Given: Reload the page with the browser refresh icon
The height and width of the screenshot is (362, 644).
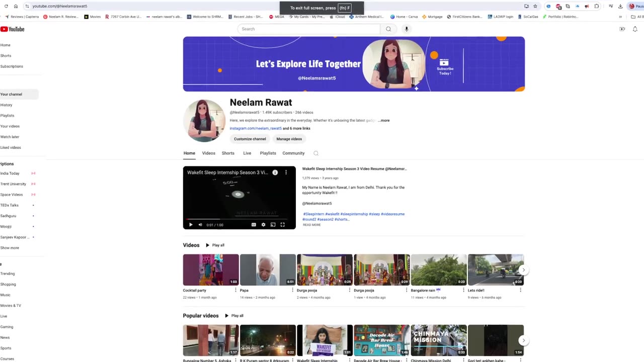Looking at the screenshot, I should coord(6,6).
